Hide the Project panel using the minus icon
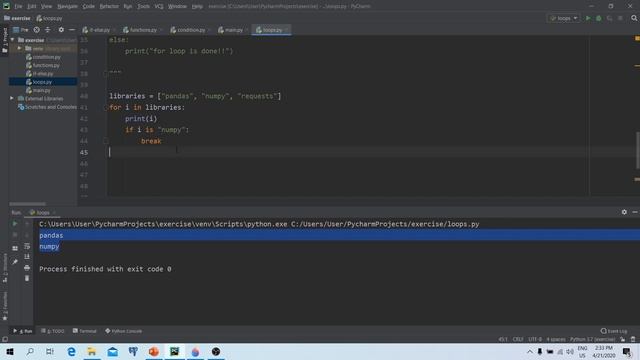The height and width of the screenshot is (360, 640). 72,30
